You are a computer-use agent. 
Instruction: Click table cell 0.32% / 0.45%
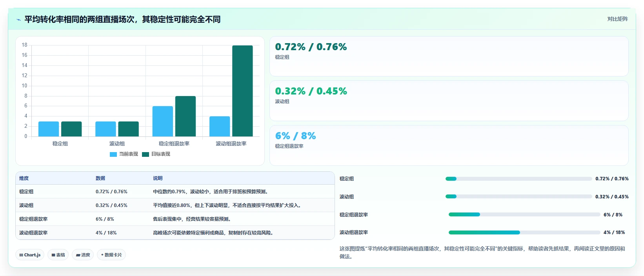[111, 205]
